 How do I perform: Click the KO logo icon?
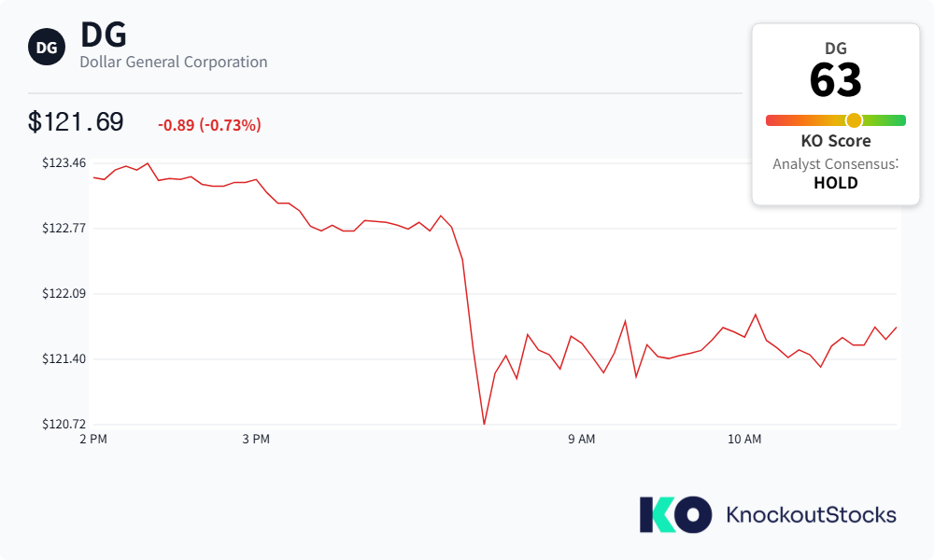[675, 515]
